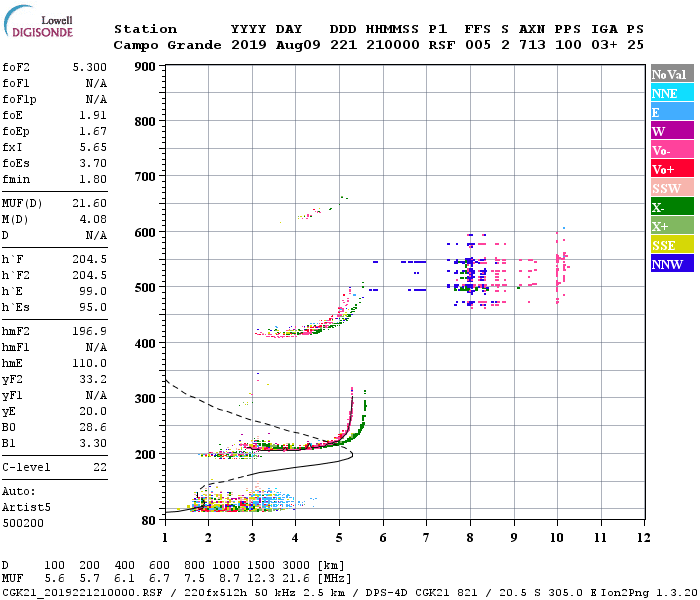
Task: Click the time 210000 in header
Action: 393,45
